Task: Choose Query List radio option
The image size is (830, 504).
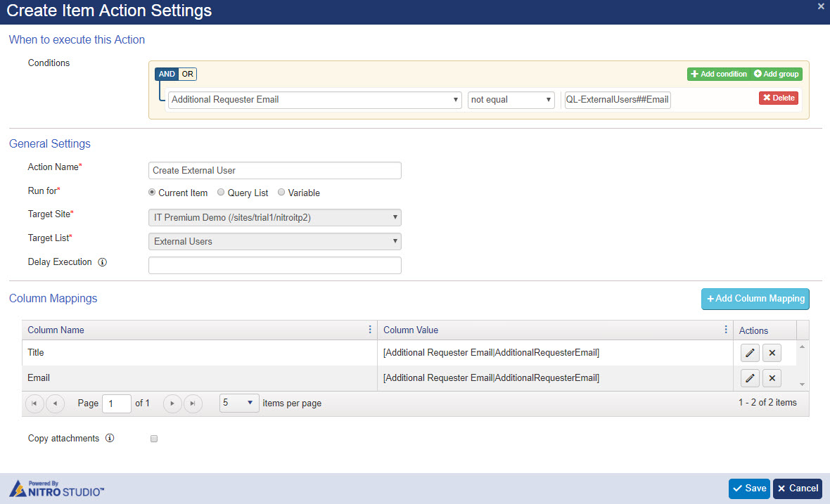Action: pyautogui.click(x=221, y=193)
